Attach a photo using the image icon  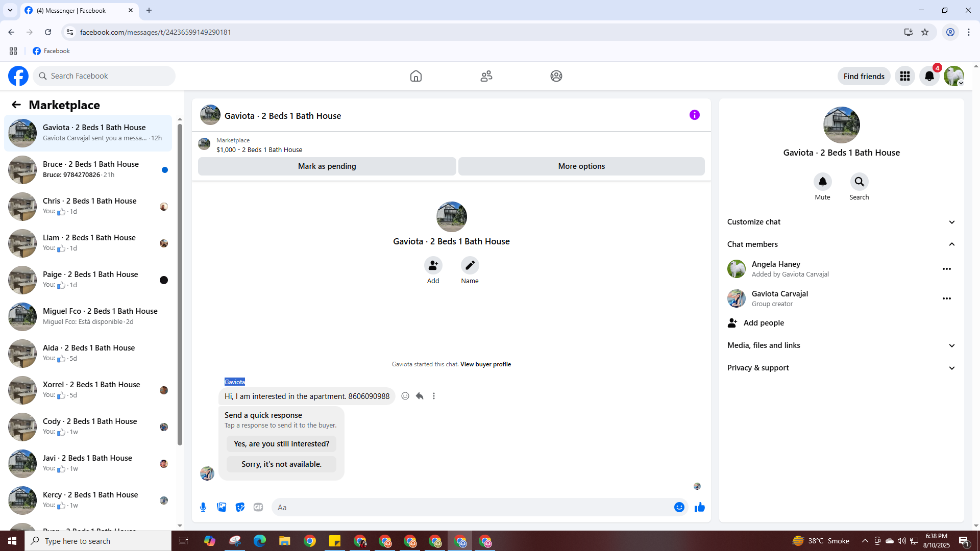222,507
